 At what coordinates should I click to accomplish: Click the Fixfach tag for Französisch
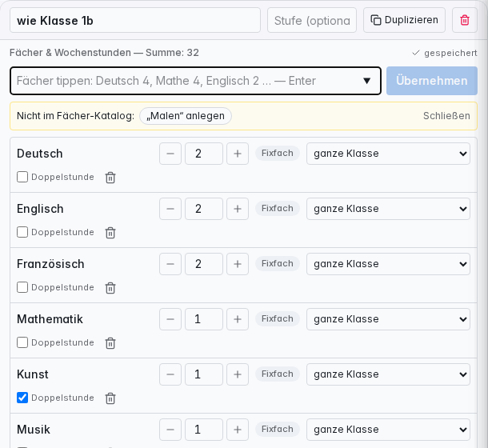point(278,263)
